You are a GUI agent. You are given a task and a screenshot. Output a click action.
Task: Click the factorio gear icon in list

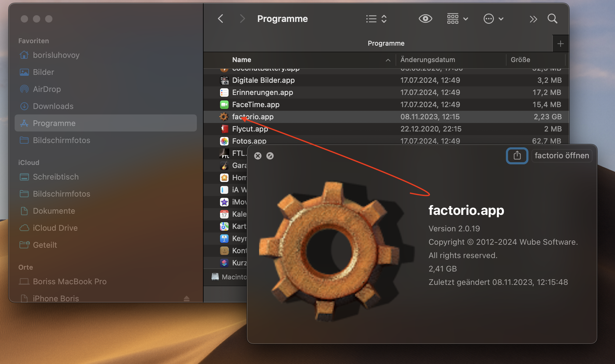tap(224, 117)
